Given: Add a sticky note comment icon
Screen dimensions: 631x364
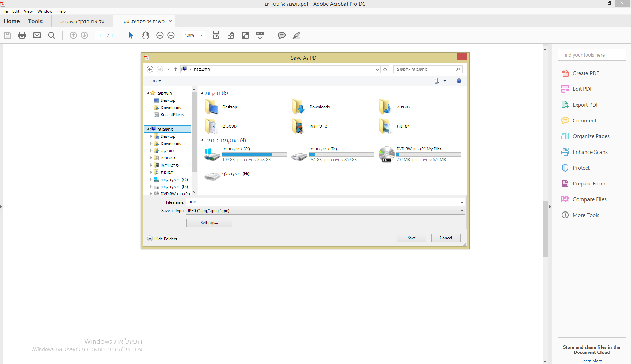Looking at the screenshot, I should [x=282, y=35].
